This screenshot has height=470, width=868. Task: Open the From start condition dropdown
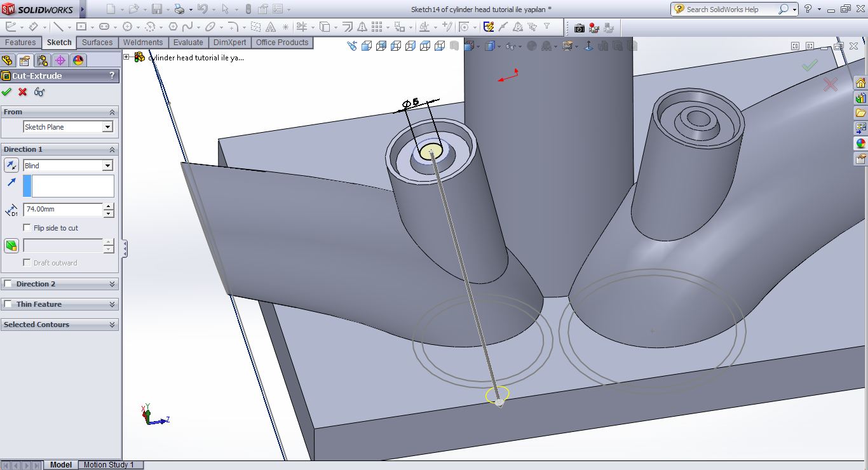(x=107, y=127)
